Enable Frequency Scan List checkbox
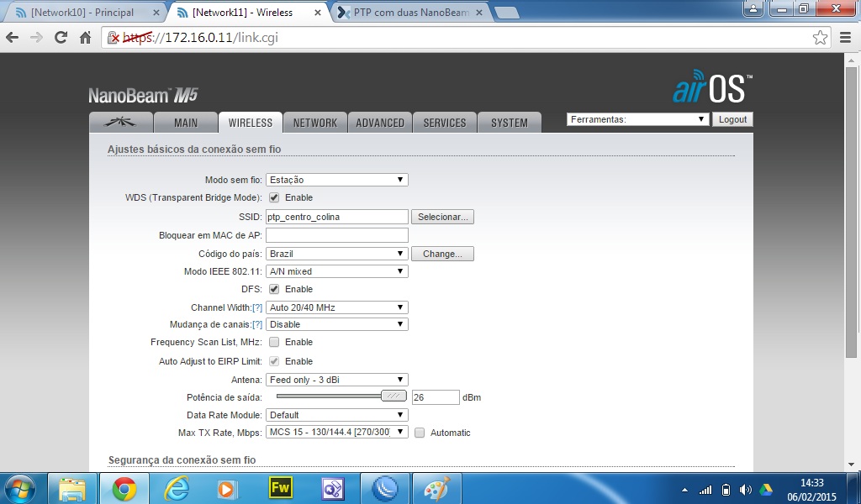 [x=274, y=342]
